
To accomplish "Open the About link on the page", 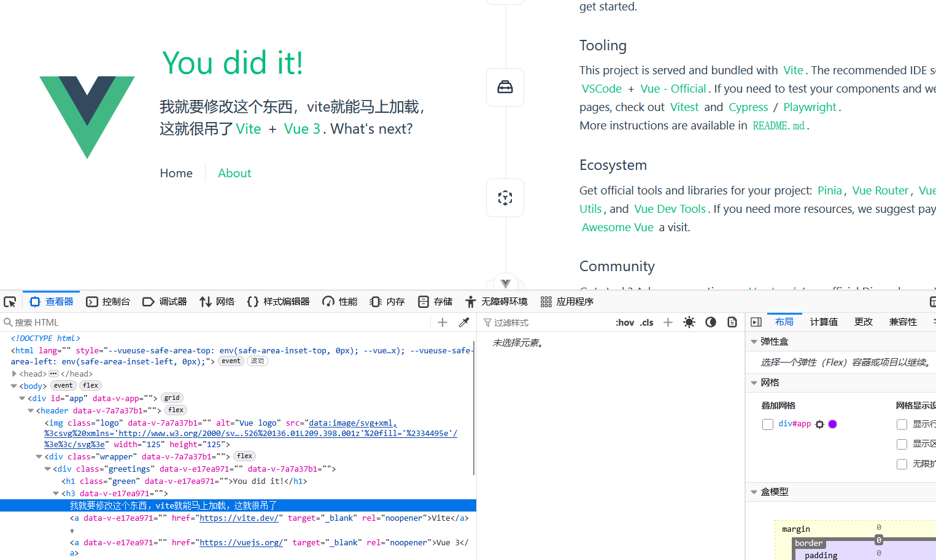I will click(x=234, y=174).
